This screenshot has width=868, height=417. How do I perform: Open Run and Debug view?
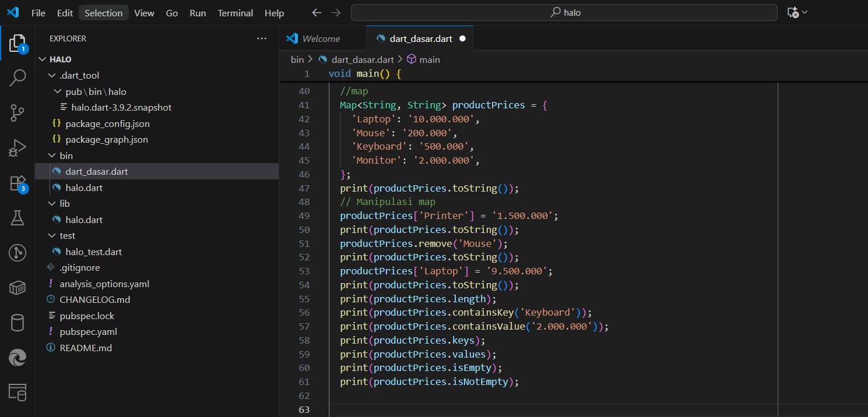pos(17,148)
